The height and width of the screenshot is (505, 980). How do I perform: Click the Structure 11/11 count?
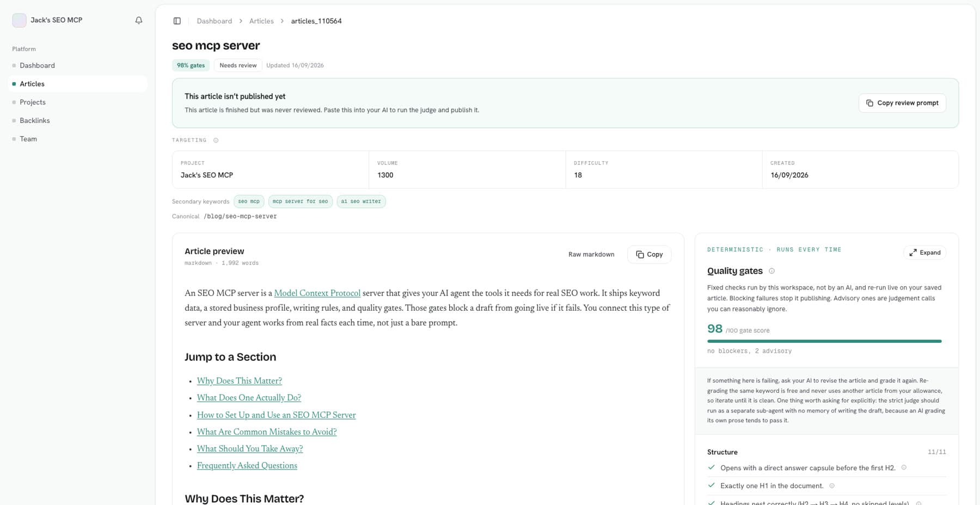tap(936, 452)
